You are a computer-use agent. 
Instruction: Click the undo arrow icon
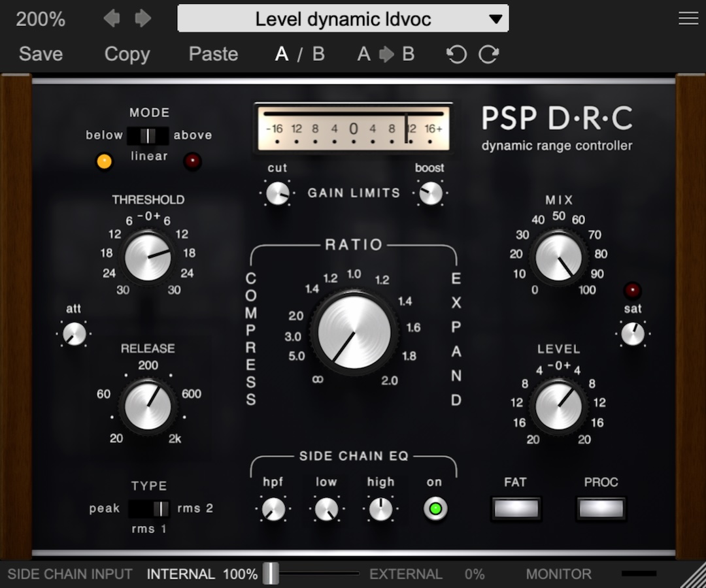click(x=456, y=54)
